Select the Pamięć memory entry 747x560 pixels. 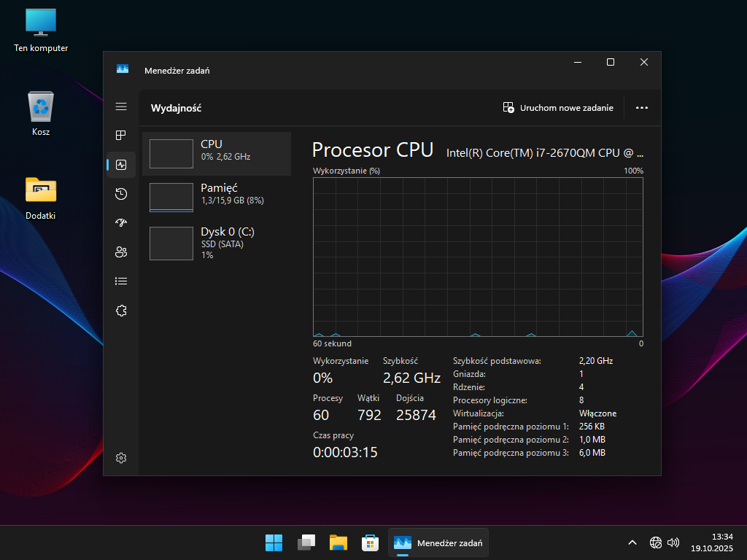click(x=217, y=198)
